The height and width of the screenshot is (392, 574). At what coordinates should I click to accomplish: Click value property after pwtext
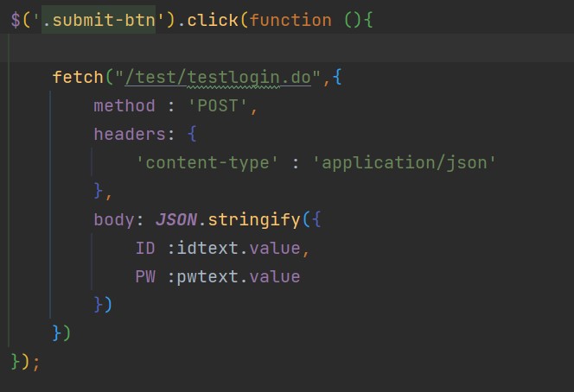click(x=275, y=277)
